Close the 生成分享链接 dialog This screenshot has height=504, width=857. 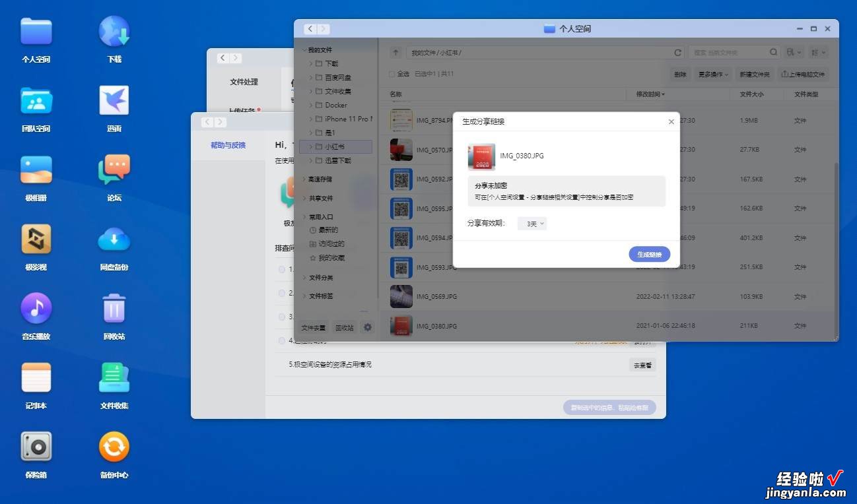[x=671, y=122]
